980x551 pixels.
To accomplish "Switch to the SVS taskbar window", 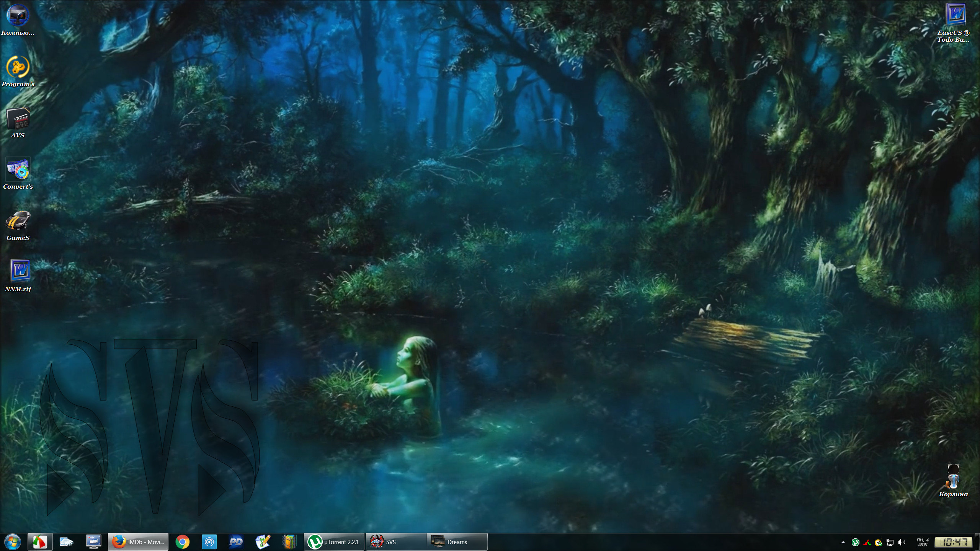I will (x=396, y=542).
